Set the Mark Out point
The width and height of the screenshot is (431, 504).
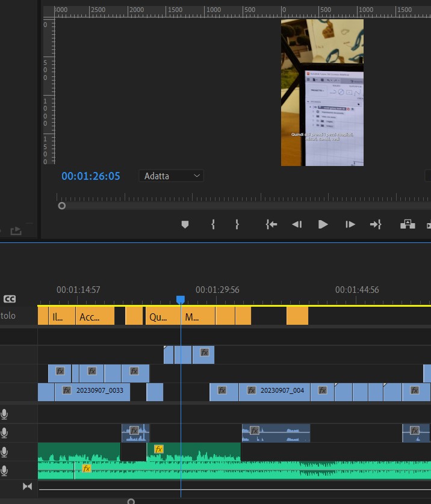[237, 224]
